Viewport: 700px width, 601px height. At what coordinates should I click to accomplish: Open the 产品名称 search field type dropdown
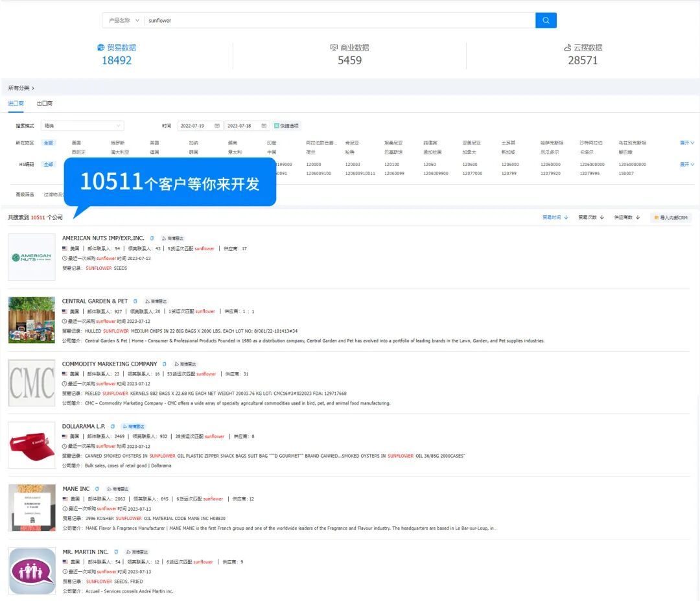(124, 21)
